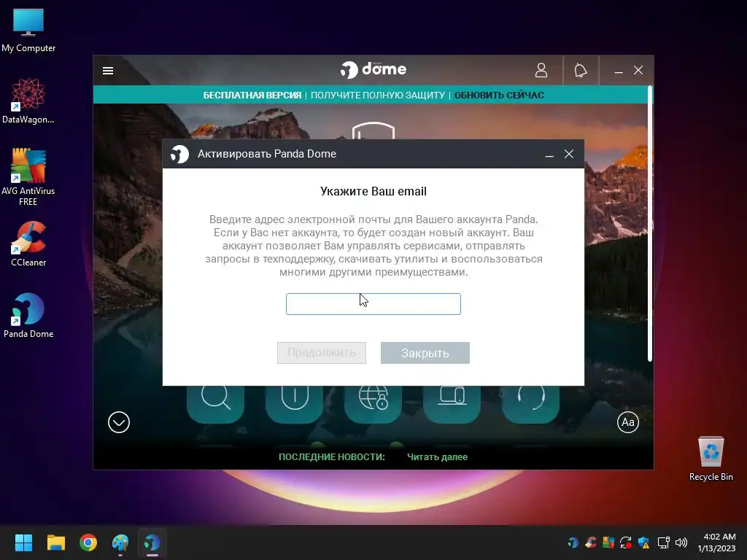Click ПОСЛЕДНИЕ НОВОСТИ: label
Screen dimensions: 747x560
pyautogui.click(x=332, y=457)
